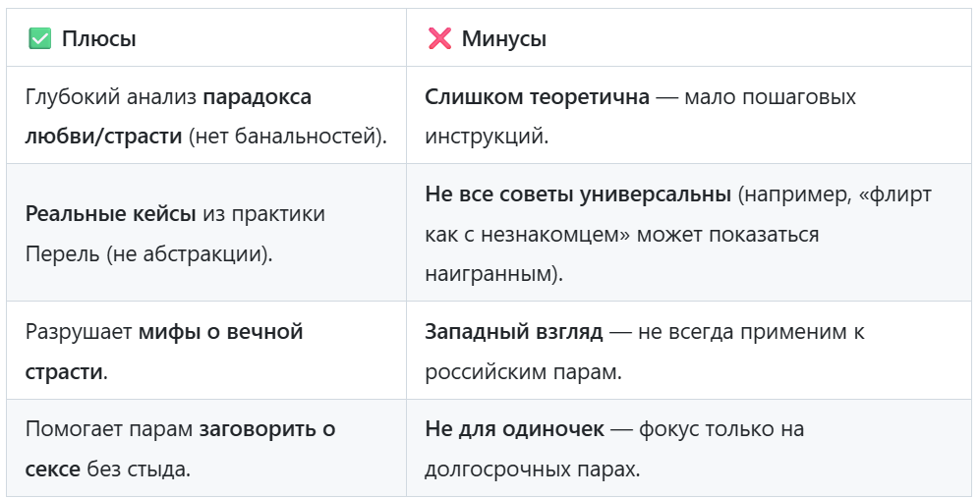Click bold phrase заговорить о сексе
Viewport: 980px width, 498px height.
180,449
